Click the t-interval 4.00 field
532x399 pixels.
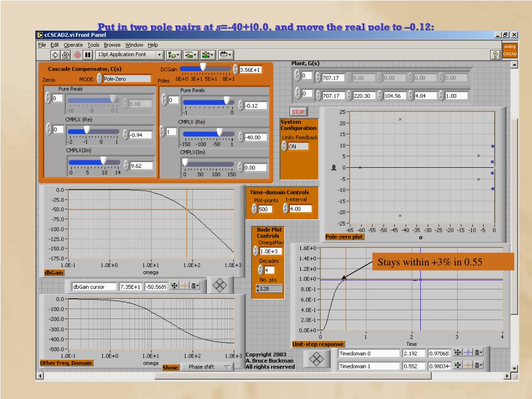point(300,209)
